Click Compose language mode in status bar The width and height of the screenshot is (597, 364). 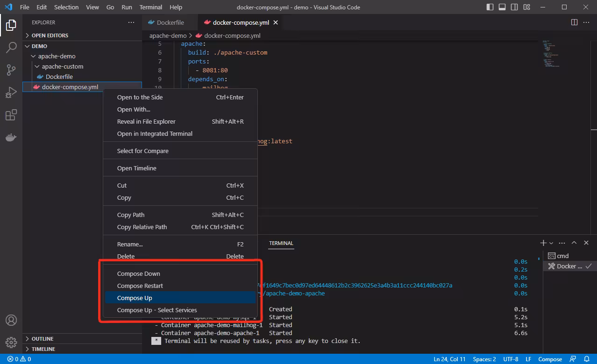pyautogui.click(x=550, y=359)
